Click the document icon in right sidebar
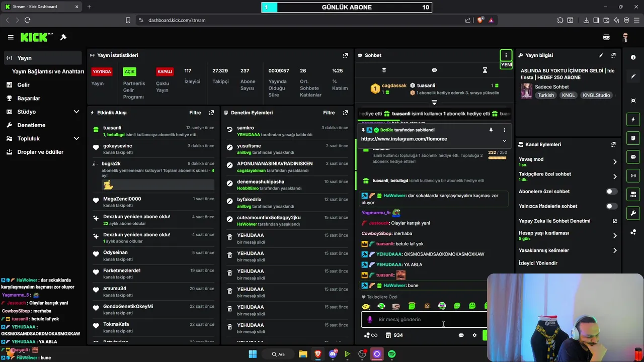The height and width of the screenshot is (362, 644). (633, 138)
